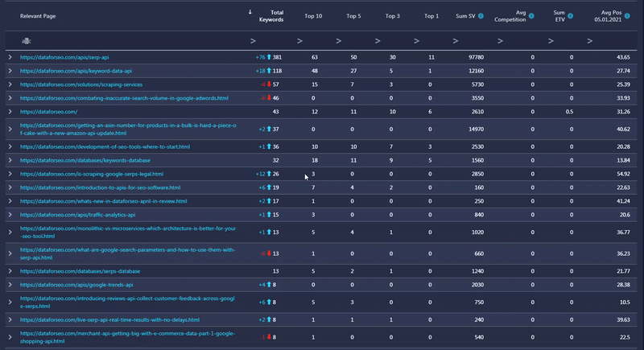Open the Top 3 filter operator
644x350 pixels.
tap(378, 40)
